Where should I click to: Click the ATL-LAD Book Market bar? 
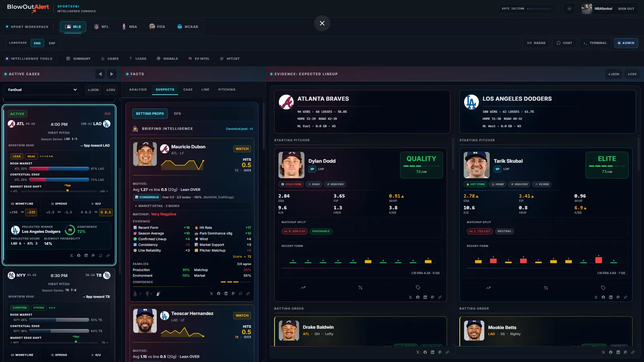pos(59,169)
